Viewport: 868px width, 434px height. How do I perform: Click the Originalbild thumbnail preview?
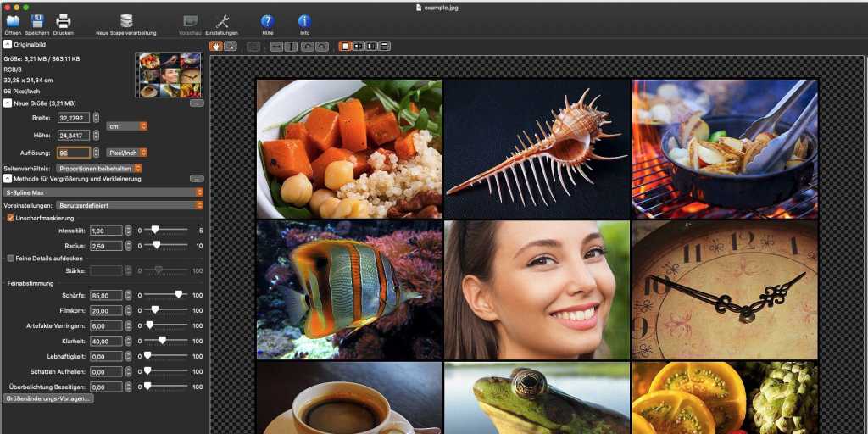point(170,75)
